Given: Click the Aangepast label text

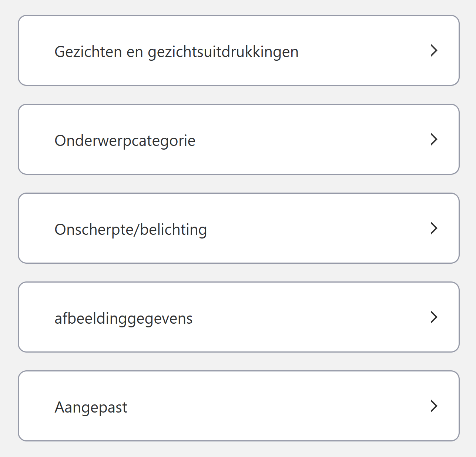Looking at the screenshot, I should (91, 407).
